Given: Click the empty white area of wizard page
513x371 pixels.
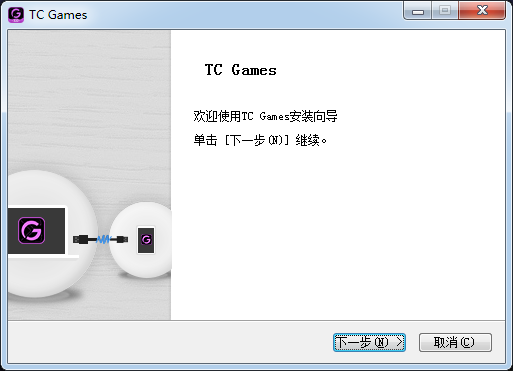Looking at the screenshot, I should [x=338, y=233].
